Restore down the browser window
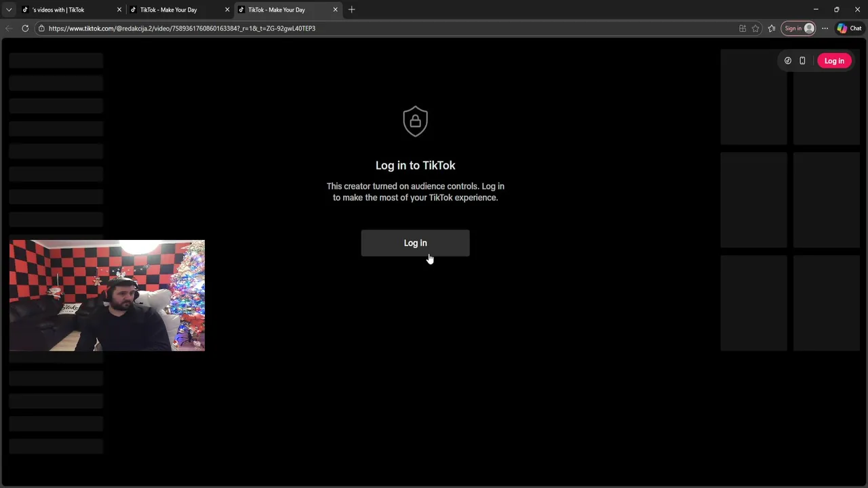 836,9
